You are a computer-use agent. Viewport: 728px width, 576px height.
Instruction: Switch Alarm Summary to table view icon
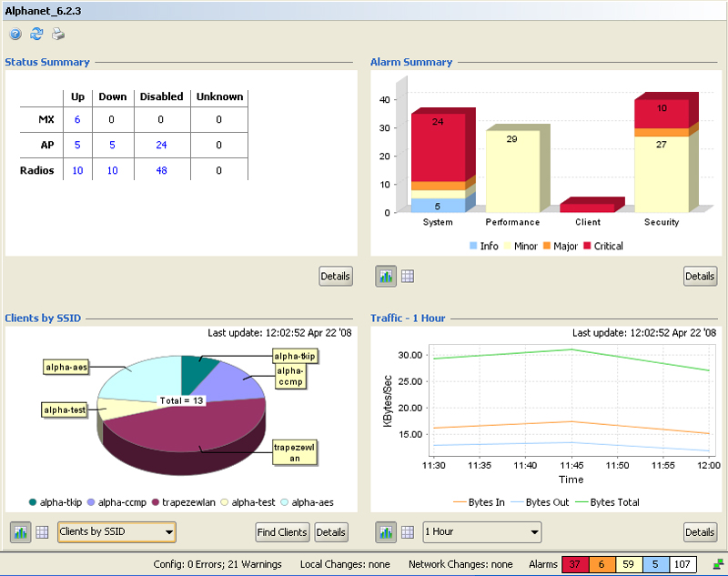tap(408, 277)
